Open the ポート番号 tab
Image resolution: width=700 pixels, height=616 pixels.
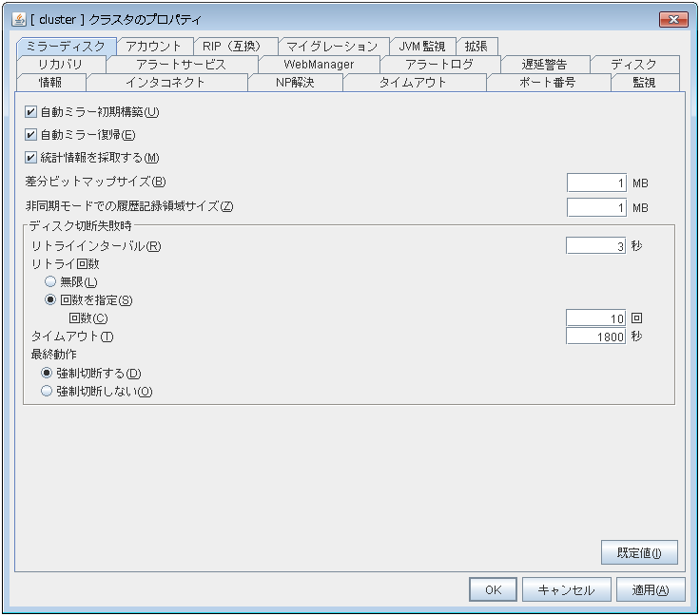548,83
